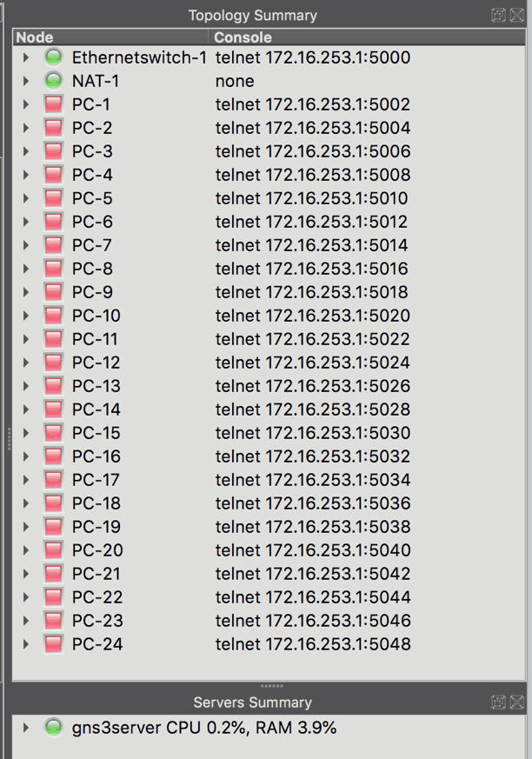The height and width of the screenshot is (759, 532).
Task: Expand the PC-20 disclosure triangle
Action: click(26, 549)
